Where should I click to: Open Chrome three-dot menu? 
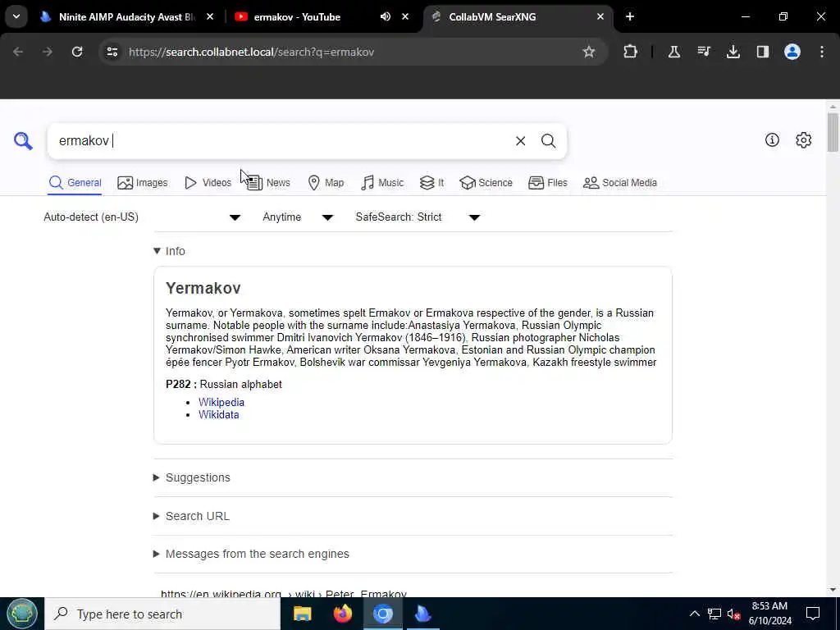click(x=822, y=52)
